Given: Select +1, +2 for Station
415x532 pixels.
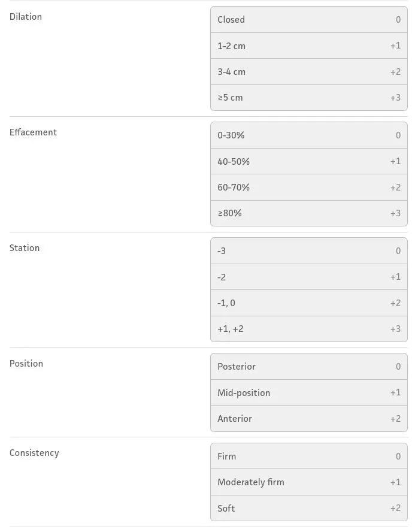Looking at the screenshot, I should (x=308, y=329).
